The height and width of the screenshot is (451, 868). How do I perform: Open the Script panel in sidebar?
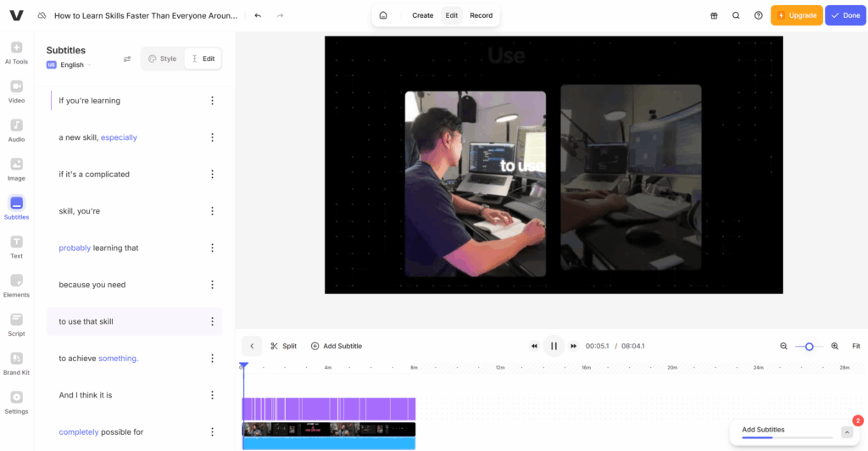click(17, 325)
